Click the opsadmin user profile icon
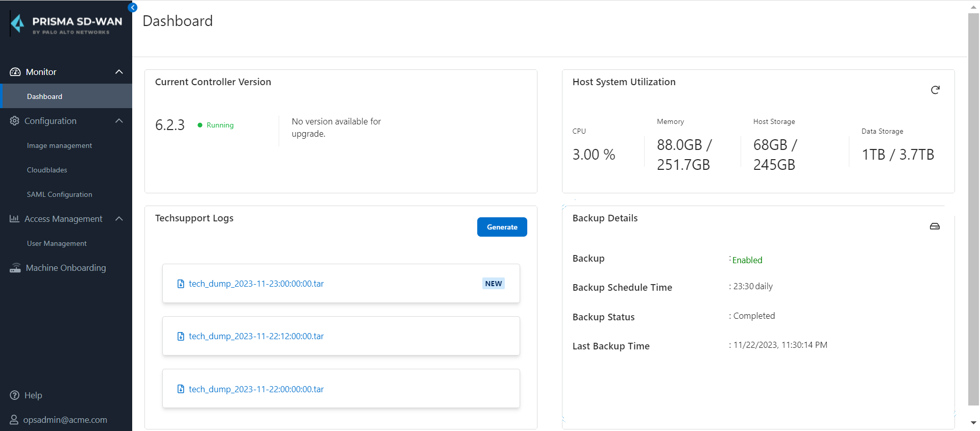This screenshot has width=980, height=431. click(x=14, y=420)
